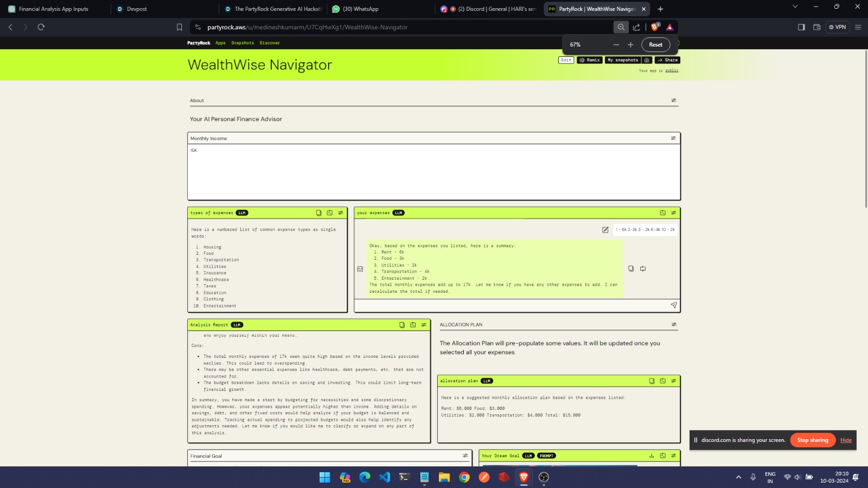
Task: Send the chat message in your expenses
Action: click(674, 305)
